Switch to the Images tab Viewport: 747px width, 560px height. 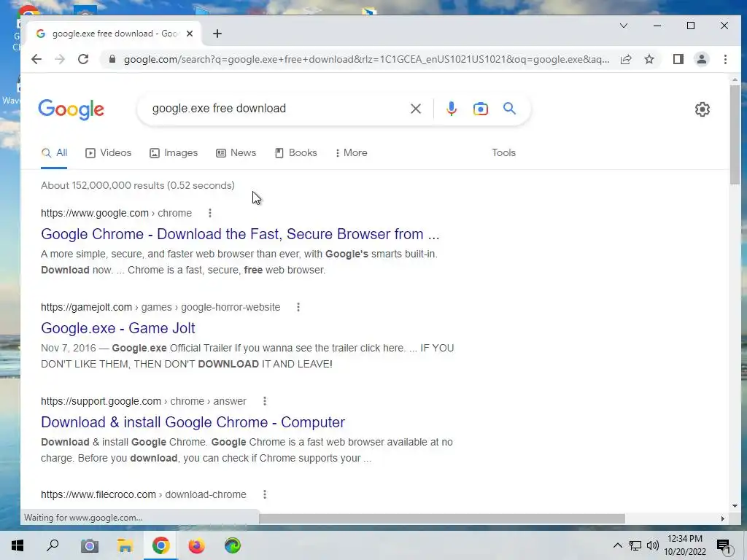(x=174, y=153)
